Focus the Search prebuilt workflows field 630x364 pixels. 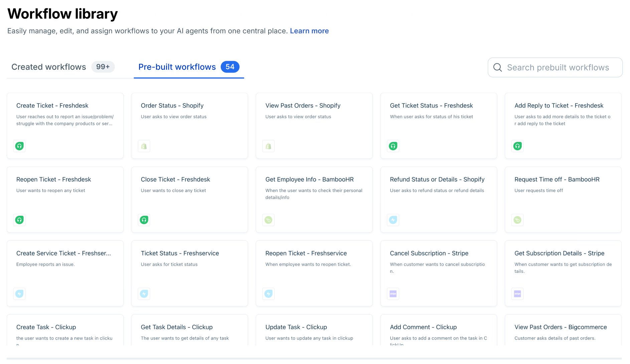tap(555, 67)
